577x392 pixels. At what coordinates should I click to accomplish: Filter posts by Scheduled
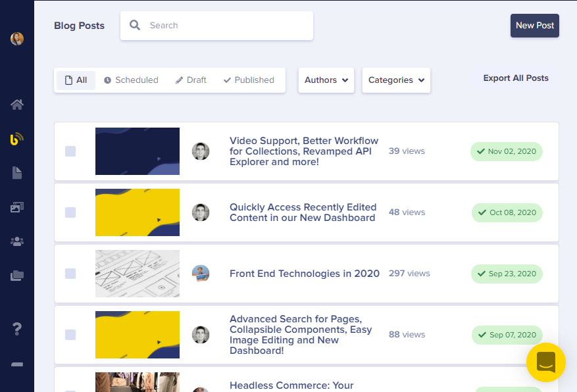click(x=131, y=80)
